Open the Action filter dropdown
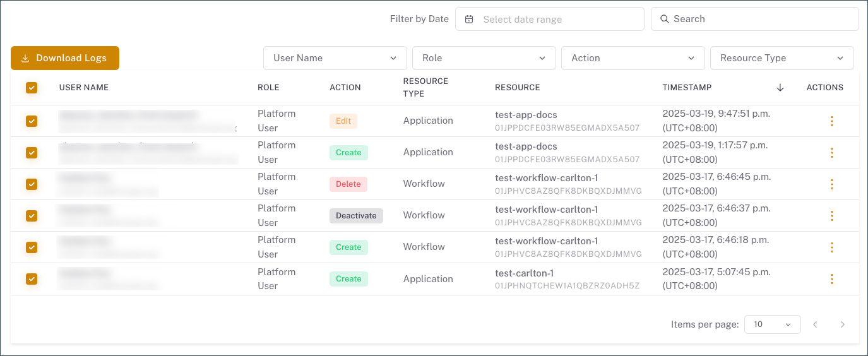 633,58
